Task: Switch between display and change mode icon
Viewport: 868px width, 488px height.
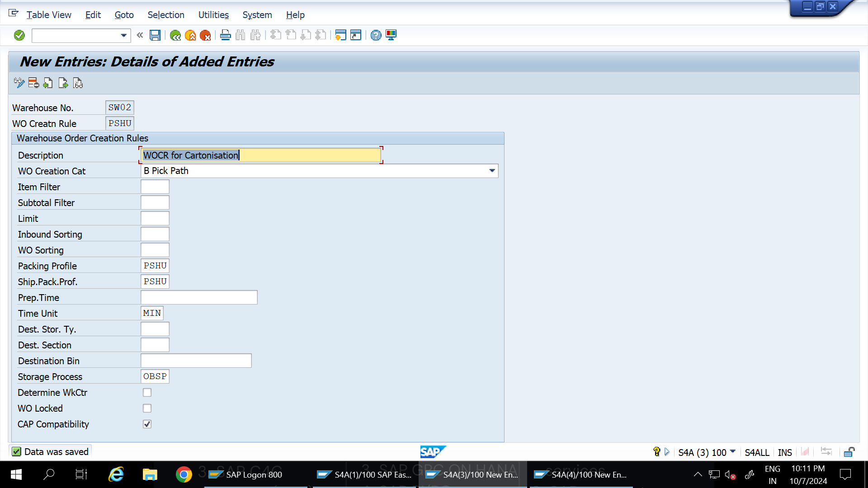Action: click(19, 83)
